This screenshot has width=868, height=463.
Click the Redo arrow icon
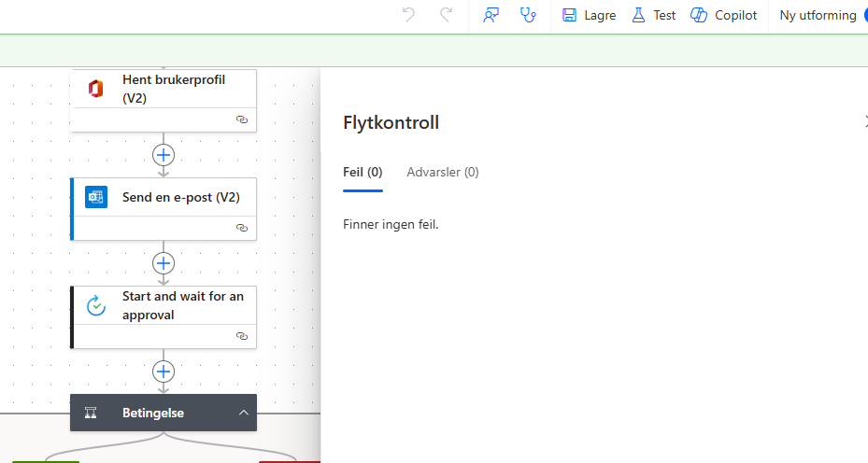click(x=447, y=15)
